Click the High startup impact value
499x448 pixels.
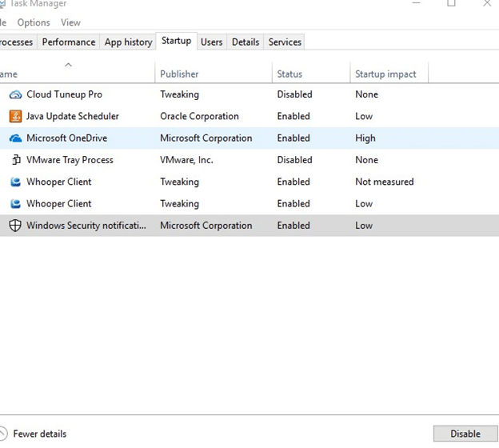tap(365, 138)
